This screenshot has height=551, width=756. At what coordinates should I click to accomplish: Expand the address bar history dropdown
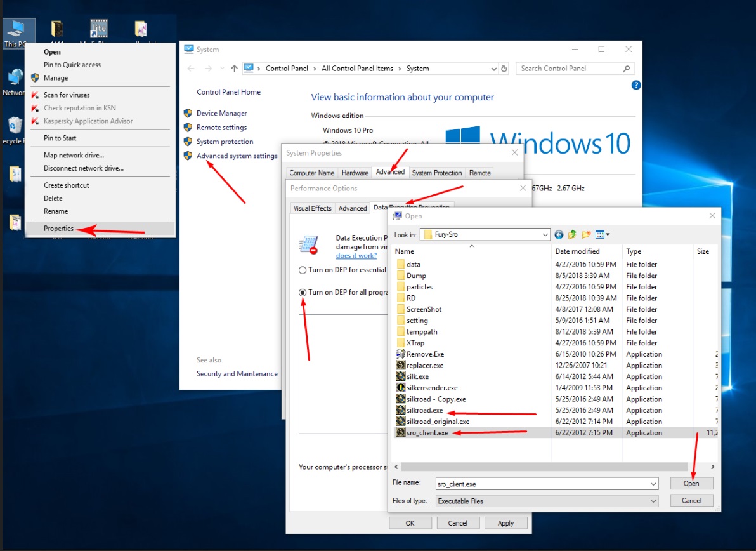tap(493, 69)
